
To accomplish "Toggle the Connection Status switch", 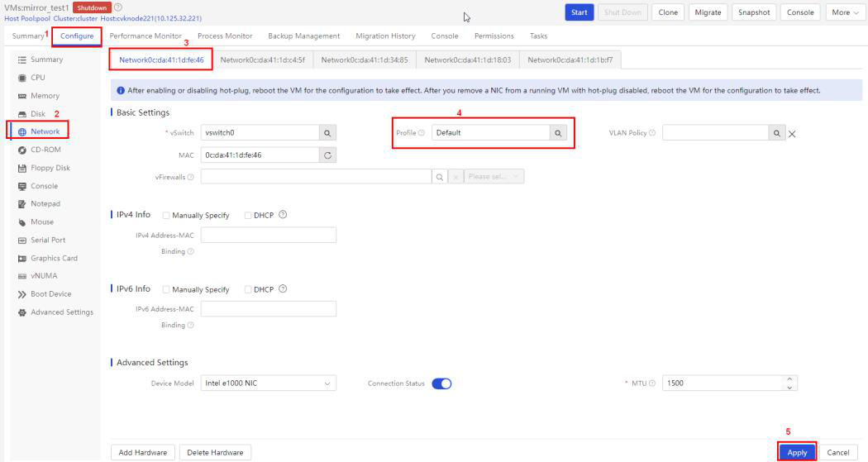I will [441, 383].
